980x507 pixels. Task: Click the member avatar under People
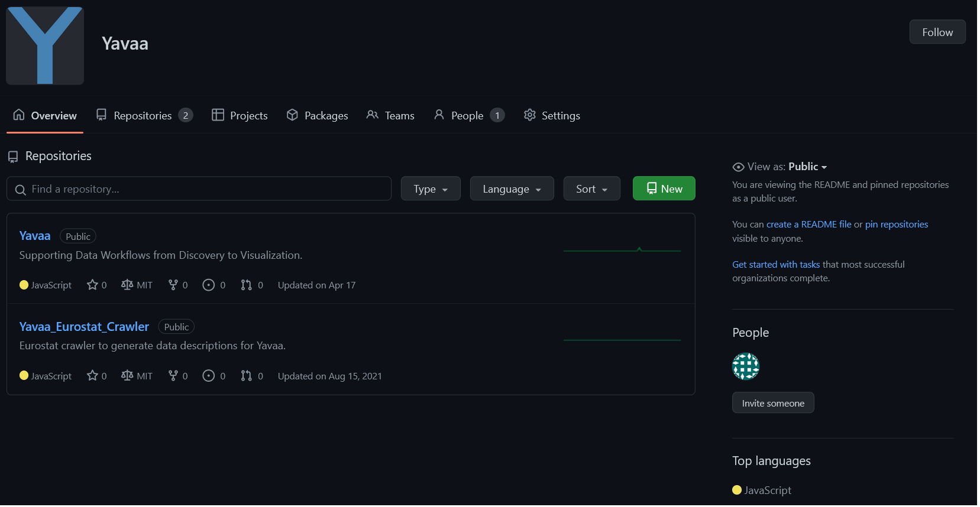pyautogui.click(x=745, y=366)
